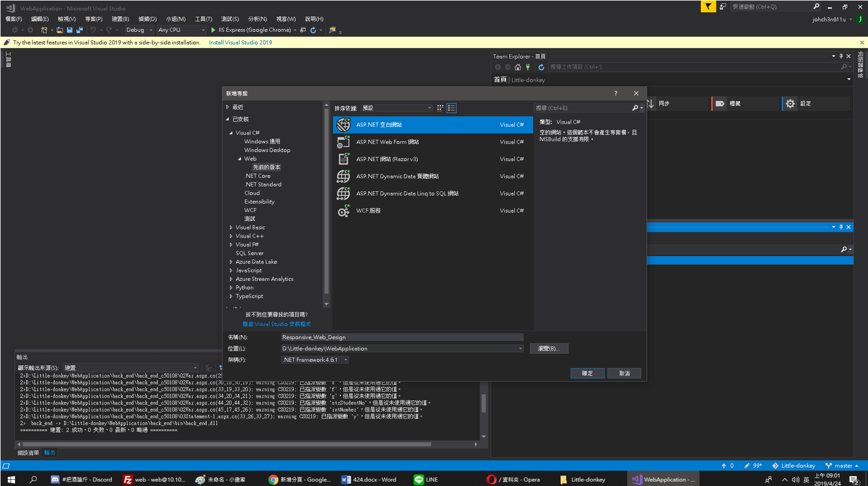Screen dimensions: 868x486
Task: Switch to the 輸出 tab
Action: [x=50, y=453]
